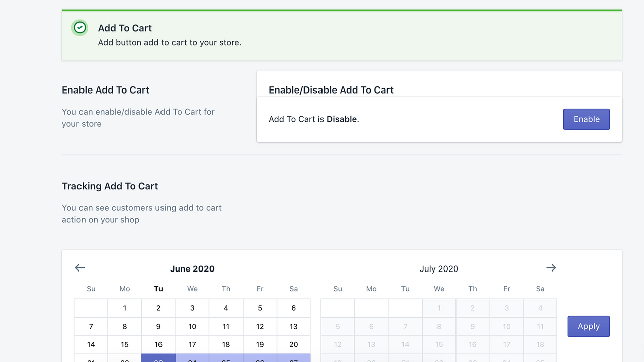The image size is (644, 362).
Task: Go to previous month with left arrow
Action: [x=80, y=268]
